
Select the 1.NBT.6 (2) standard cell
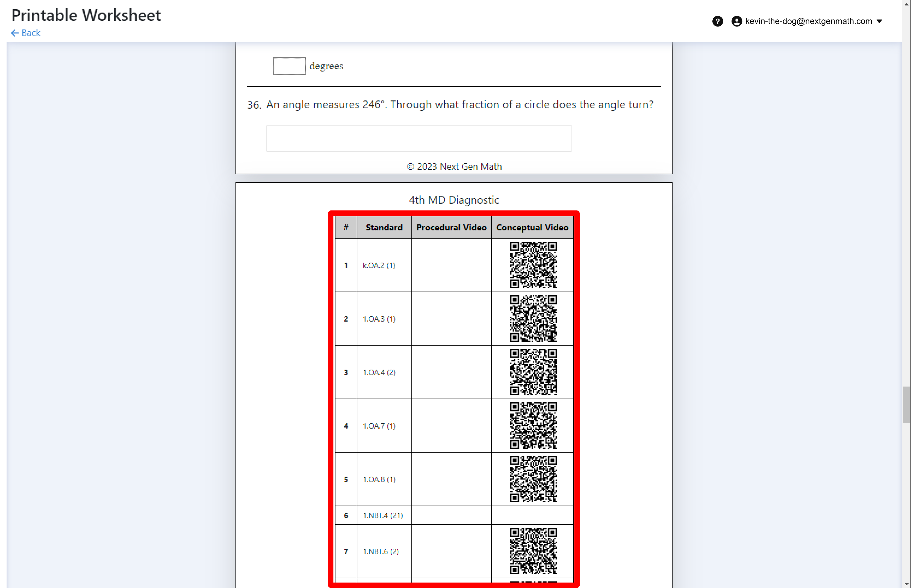pyautogui.click(x=384, y=551)
